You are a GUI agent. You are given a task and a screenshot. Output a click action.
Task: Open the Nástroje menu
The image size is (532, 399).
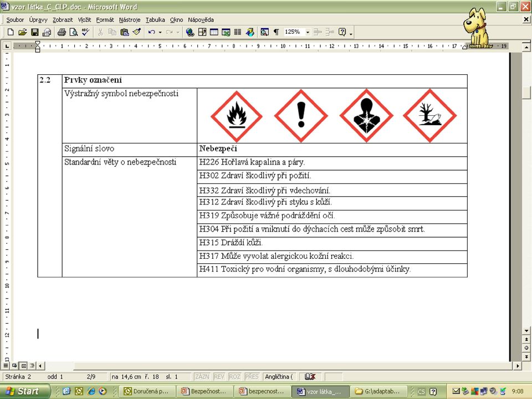point(130,20)
